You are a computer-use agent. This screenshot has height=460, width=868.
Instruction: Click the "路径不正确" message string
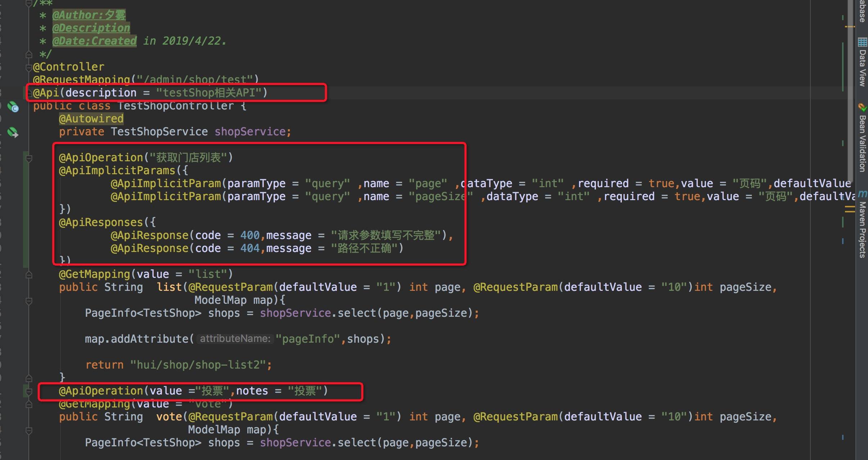[x=364, y=248]
